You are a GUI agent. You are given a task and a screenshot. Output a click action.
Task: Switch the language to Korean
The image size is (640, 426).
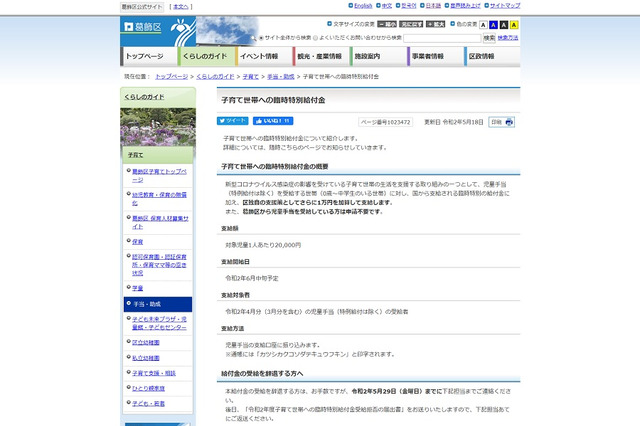[x=409, y=6]
